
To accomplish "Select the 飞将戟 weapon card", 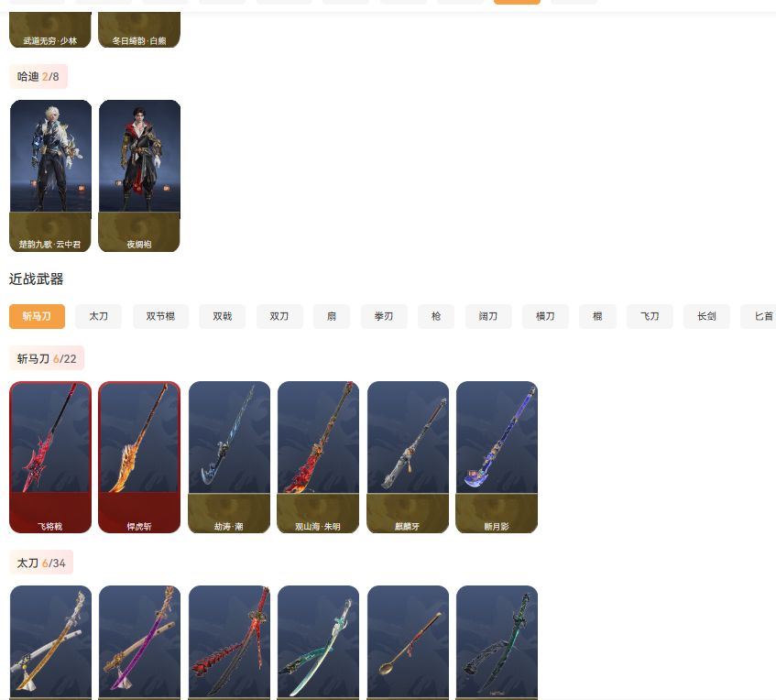I will click(50, 457).
